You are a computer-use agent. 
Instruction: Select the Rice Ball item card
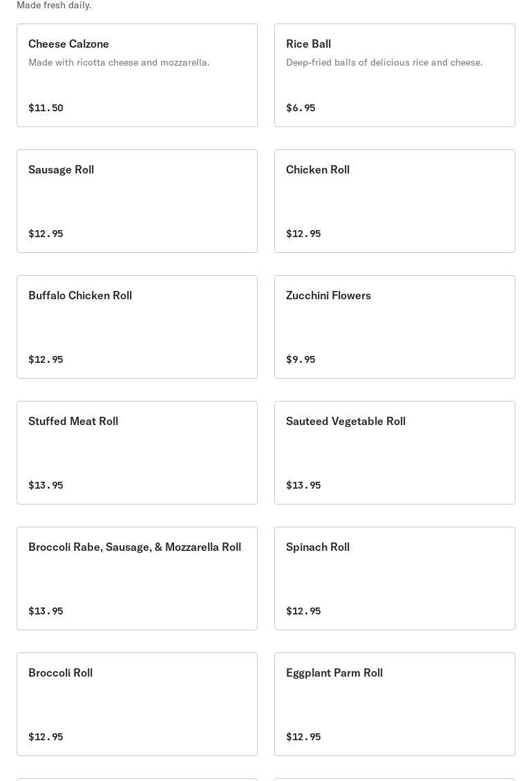(395, 75)
